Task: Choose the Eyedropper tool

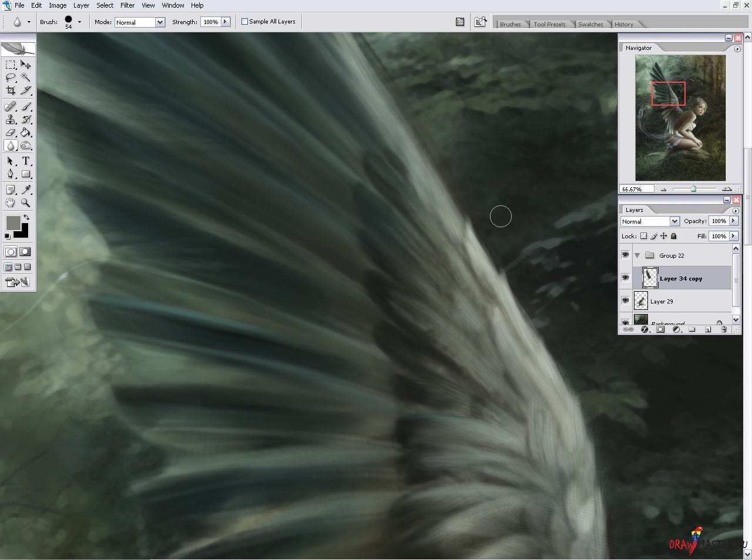Action: click(26, 190)
